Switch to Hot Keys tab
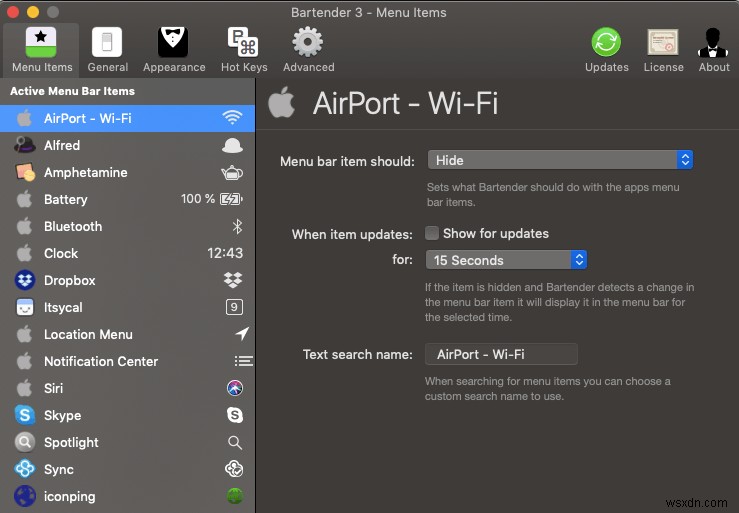 244,50
